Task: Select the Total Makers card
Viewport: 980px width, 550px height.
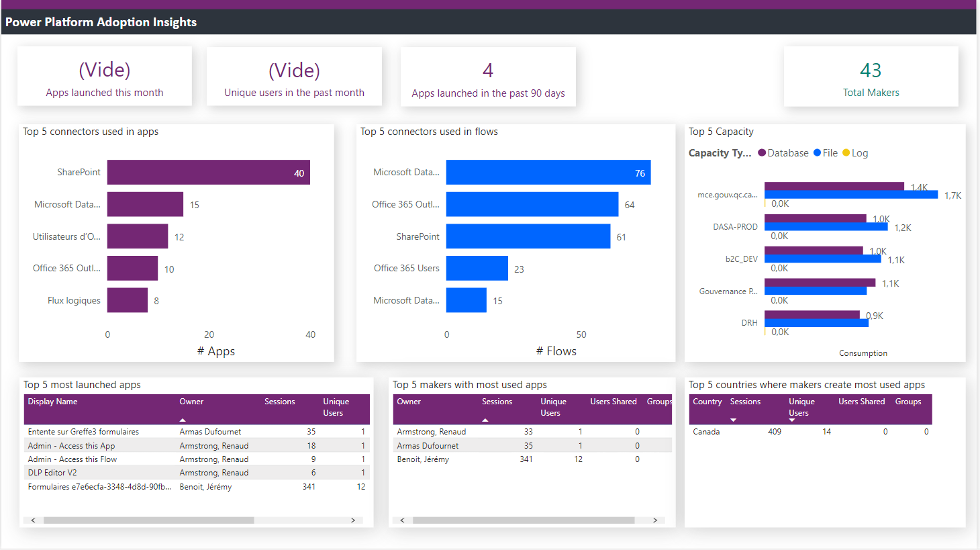Action: 871,77
